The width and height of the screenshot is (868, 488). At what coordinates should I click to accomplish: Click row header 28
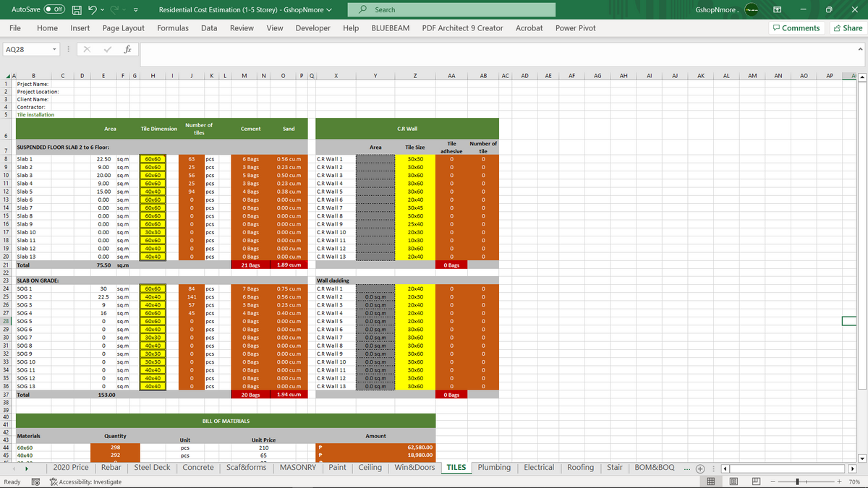(x=6, y=321)
